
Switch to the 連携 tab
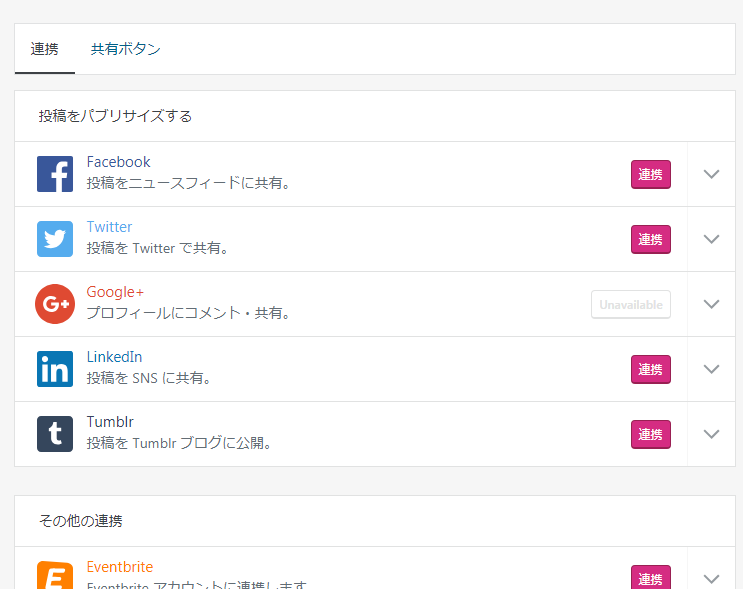(45, 49)
